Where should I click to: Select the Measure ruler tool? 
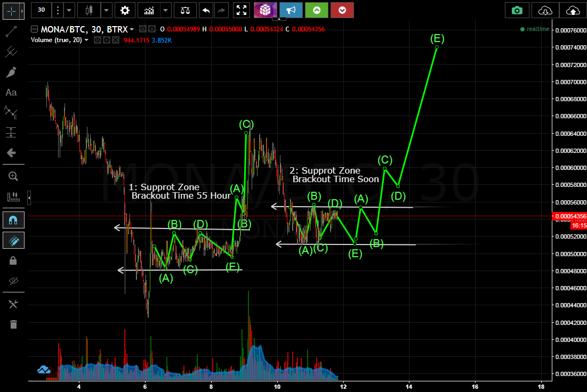(x=13, y=197)
